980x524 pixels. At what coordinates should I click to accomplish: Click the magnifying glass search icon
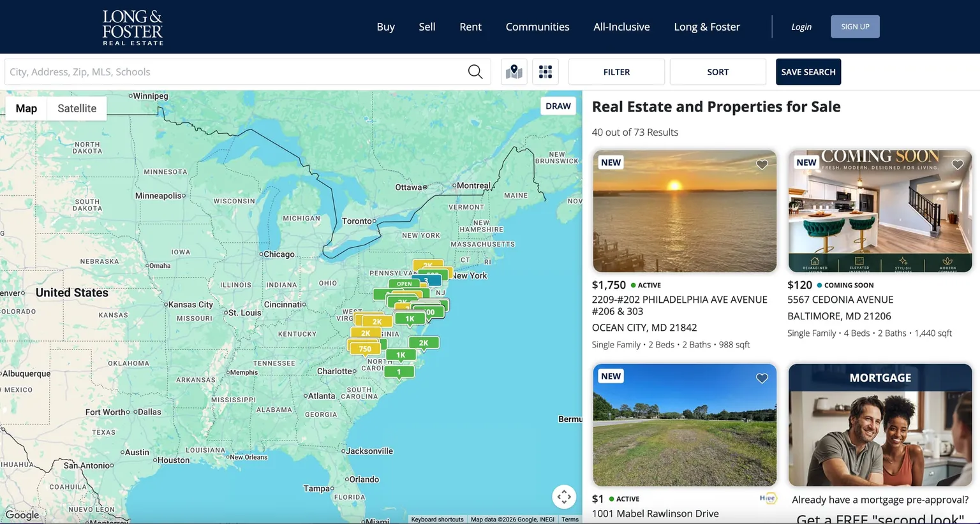pos(475,72)
